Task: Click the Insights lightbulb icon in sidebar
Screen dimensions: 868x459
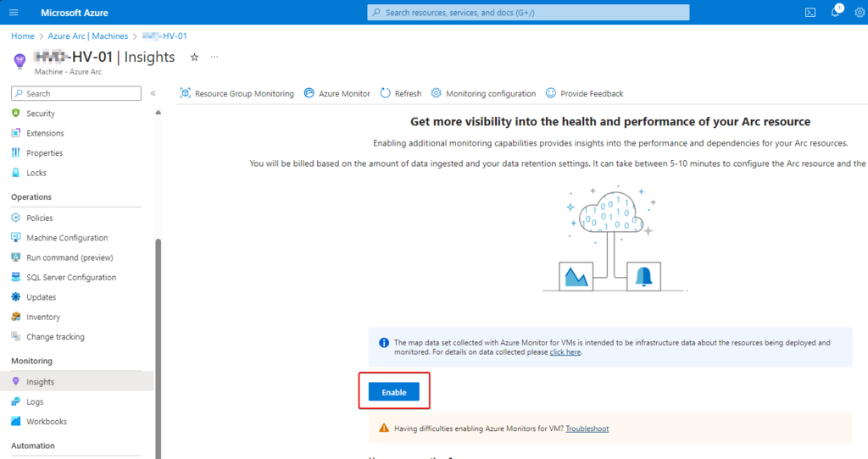Action: pyautogui.click(x=15, y=382)
